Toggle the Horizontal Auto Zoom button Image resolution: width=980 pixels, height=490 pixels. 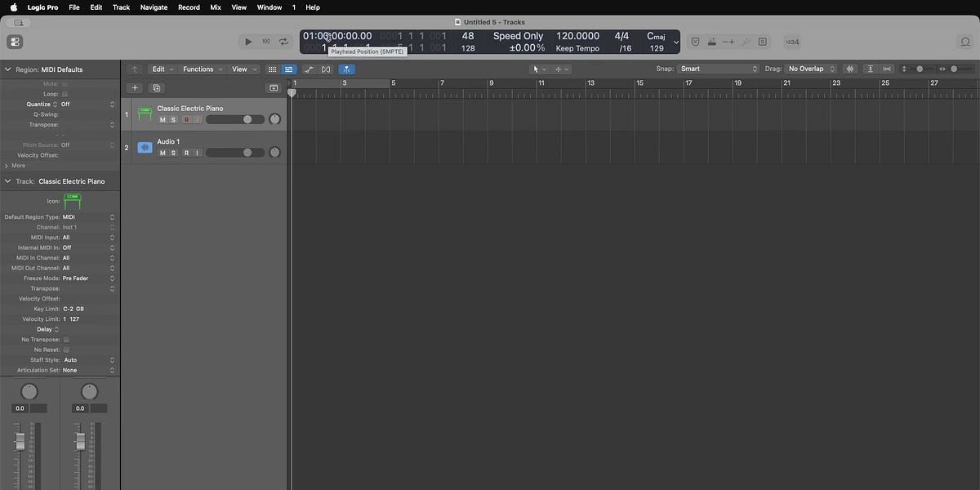[x=887, y=69]
